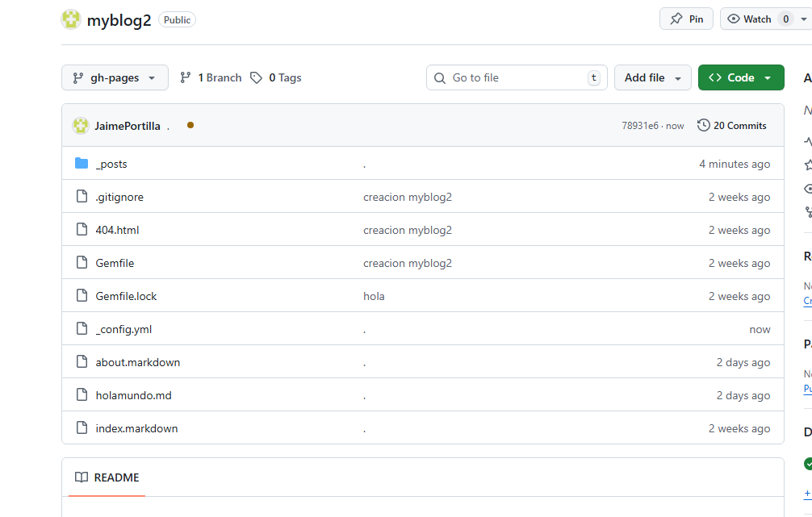This screenshot has height=517, width=812.
Task: Click the README book icon
Action: coord(81,477)
